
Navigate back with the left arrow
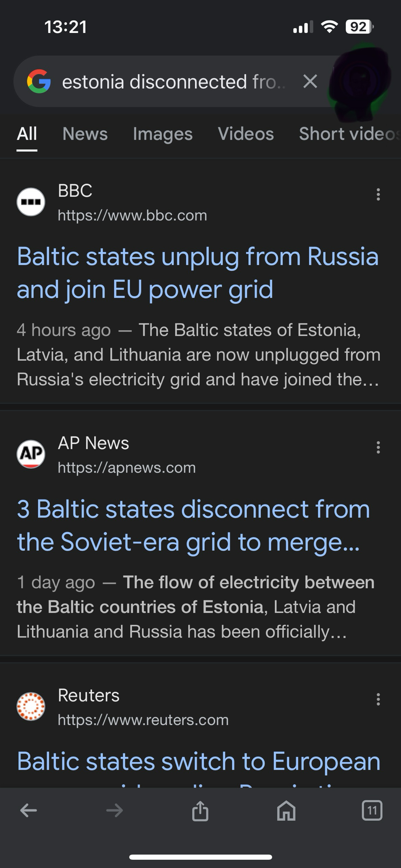[29, 810]
